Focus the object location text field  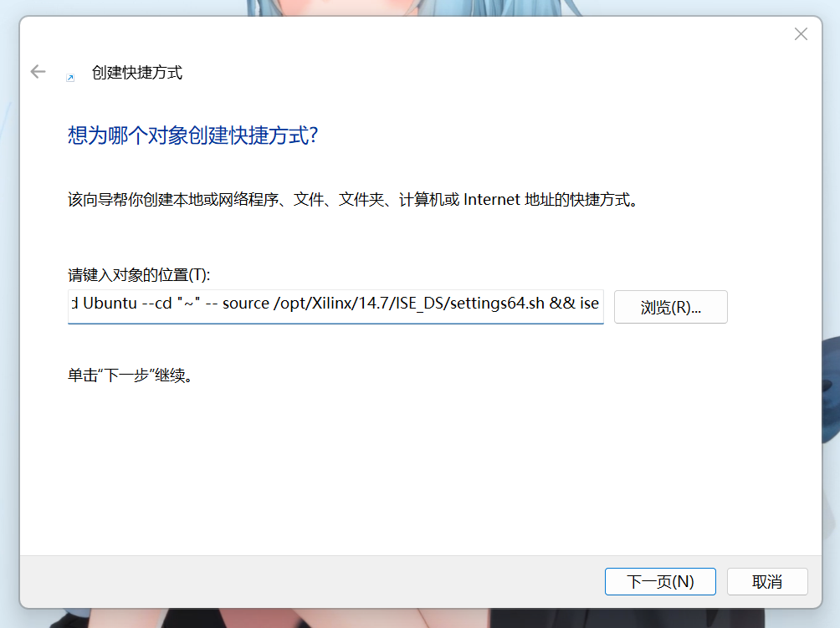click(x=335, y=307)
